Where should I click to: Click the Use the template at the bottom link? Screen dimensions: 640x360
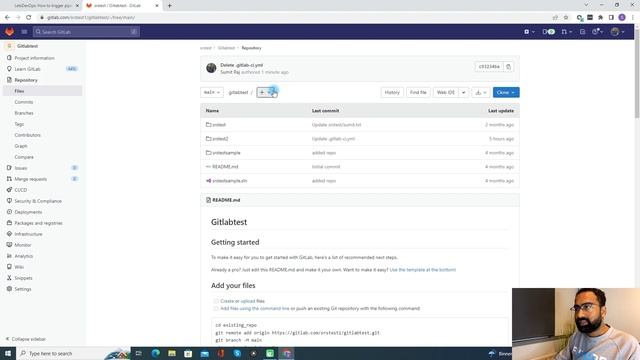pyautogui.click(x=423, y=270)
